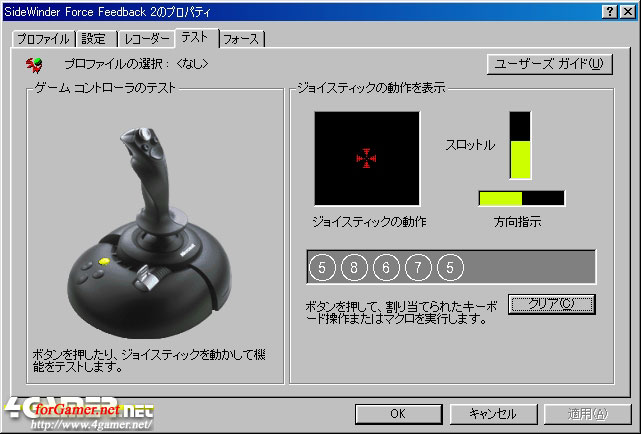Click the クリア button
Screen dimensions: 641x434
coord(551,304)
